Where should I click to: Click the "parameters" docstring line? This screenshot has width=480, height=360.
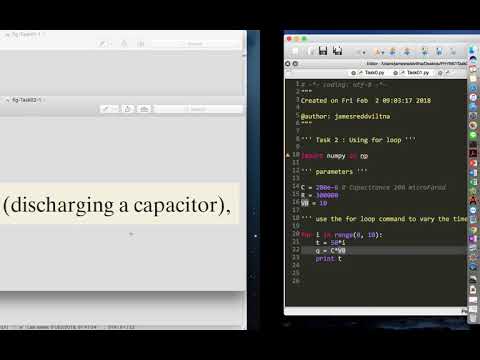pos(334,172)
